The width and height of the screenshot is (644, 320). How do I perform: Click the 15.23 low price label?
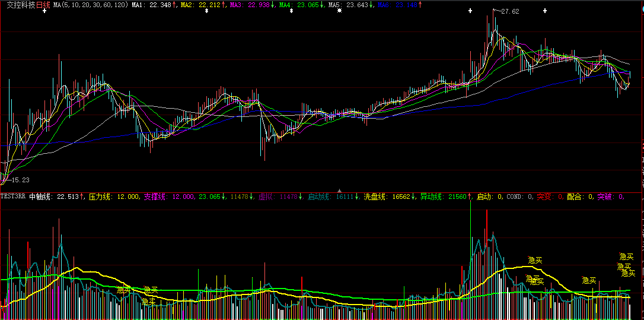(20, 180)
